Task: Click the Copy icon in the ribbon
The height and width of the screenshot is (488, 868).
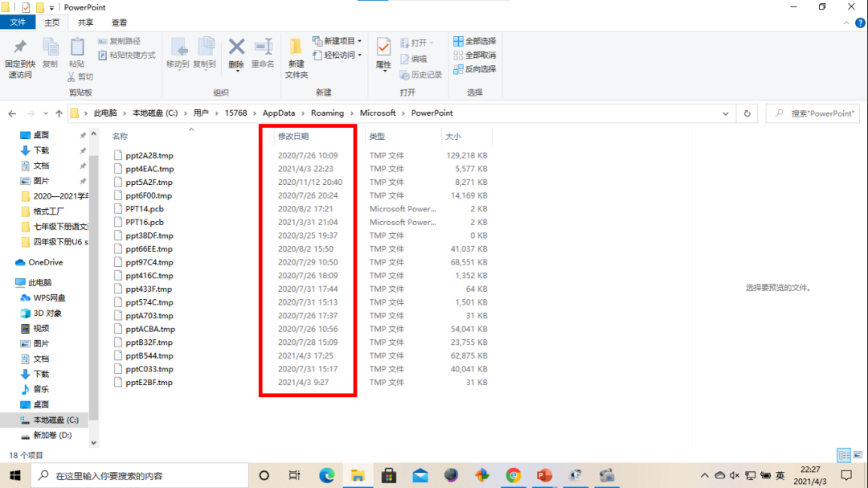Action: pos(50,47)
